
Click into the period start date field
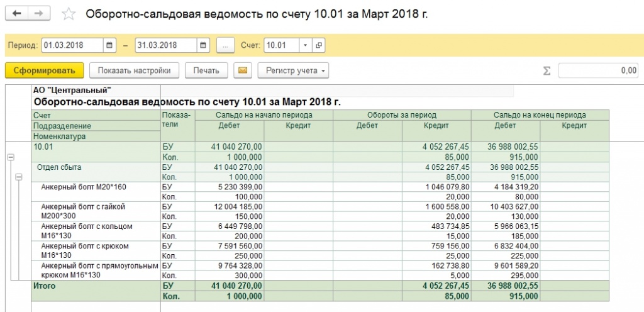tap(72, 45)
